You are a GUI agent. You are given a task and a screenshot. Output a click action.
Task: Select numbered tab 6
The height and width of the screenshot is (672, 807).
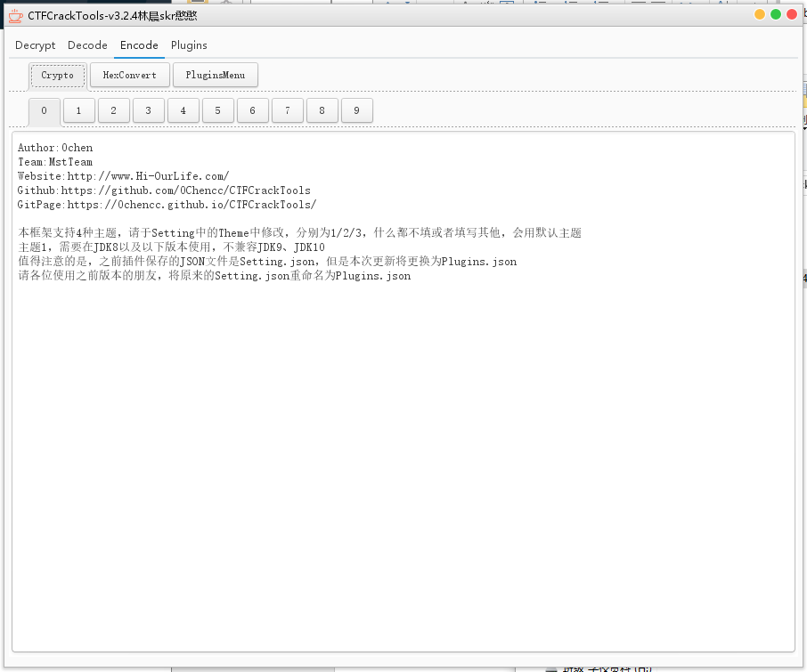pos(253,110)
